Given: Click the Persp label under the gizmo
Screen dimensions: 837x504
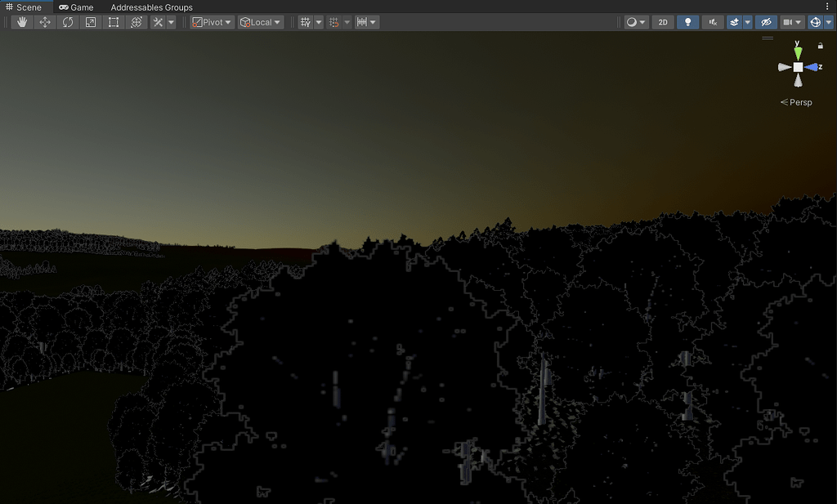Looking at the screenshot, I should pos(797,102).
